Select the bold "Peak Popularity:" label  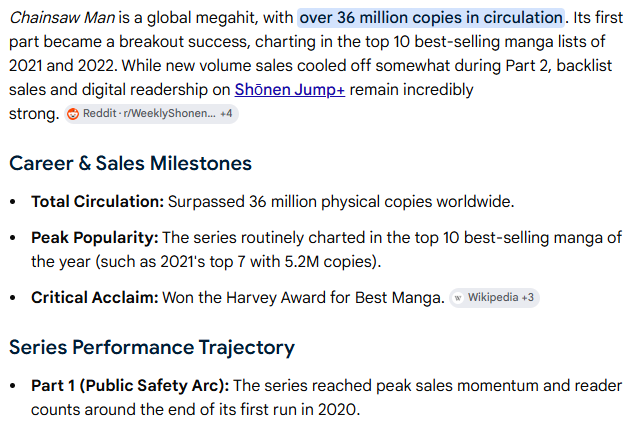(95, 238)
